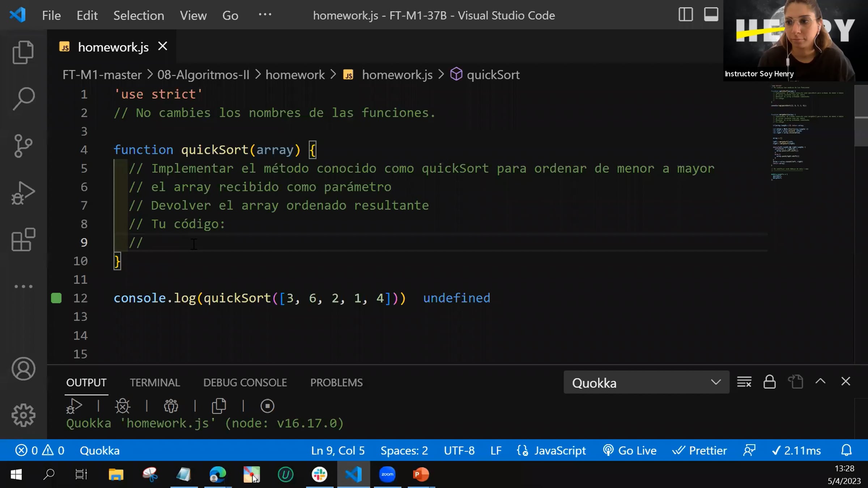Switch to the TERMINAL tab
Screen dimensions: 868x488
(155, 382)
